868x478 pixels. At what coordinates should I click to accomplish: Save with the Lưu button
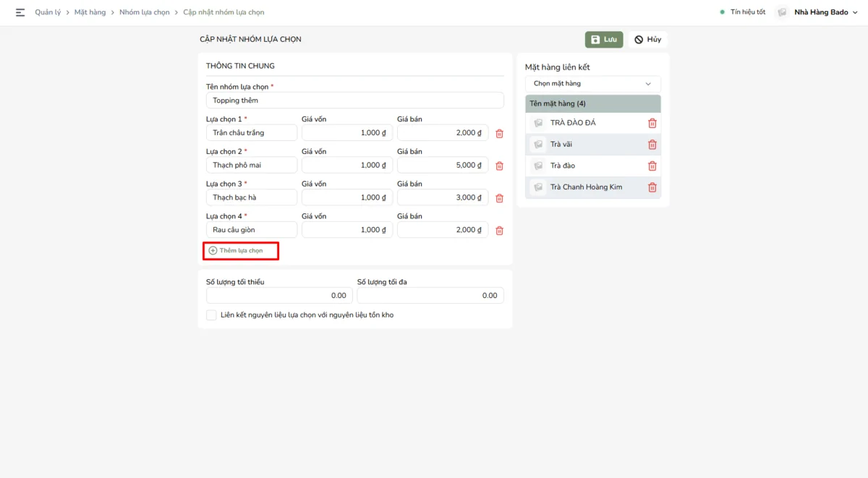coord(604,40)
